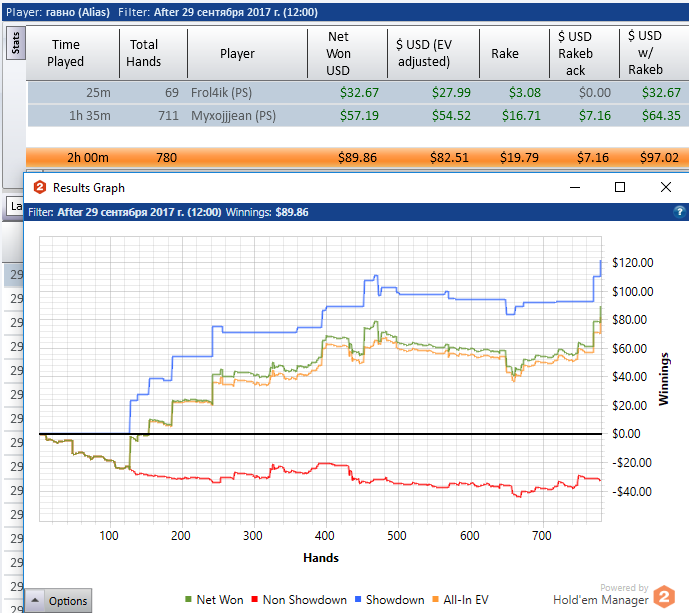Toggle Non Showdown red legend swatch
This screenshot has width=689, height=613.
pos(254,599)
